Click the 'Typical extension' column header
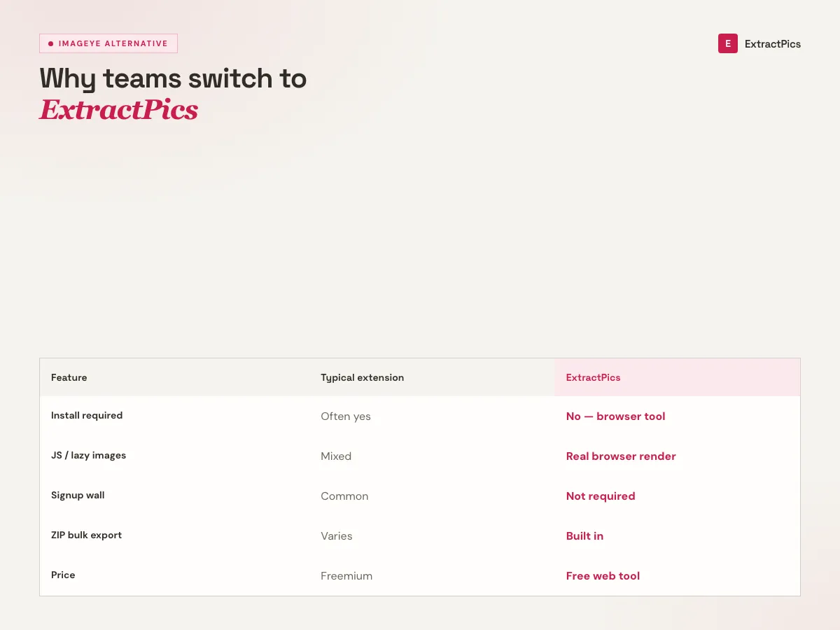840x630 pixels. 363,377
